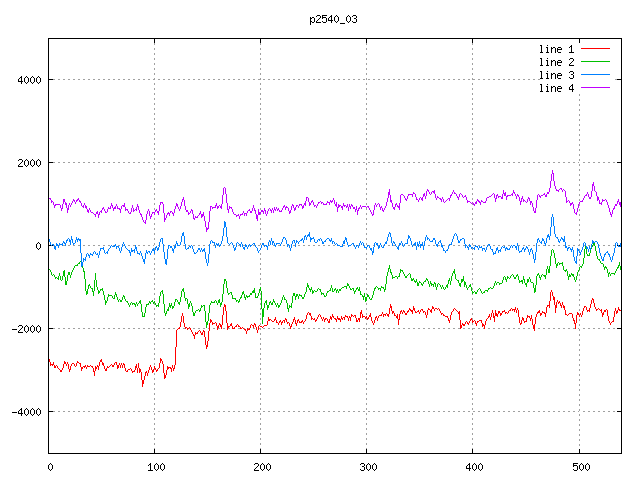The height and width of the screenshot is (480, 640).
Task: Click the green line 2 legend swatch
Action: [595, 62]
